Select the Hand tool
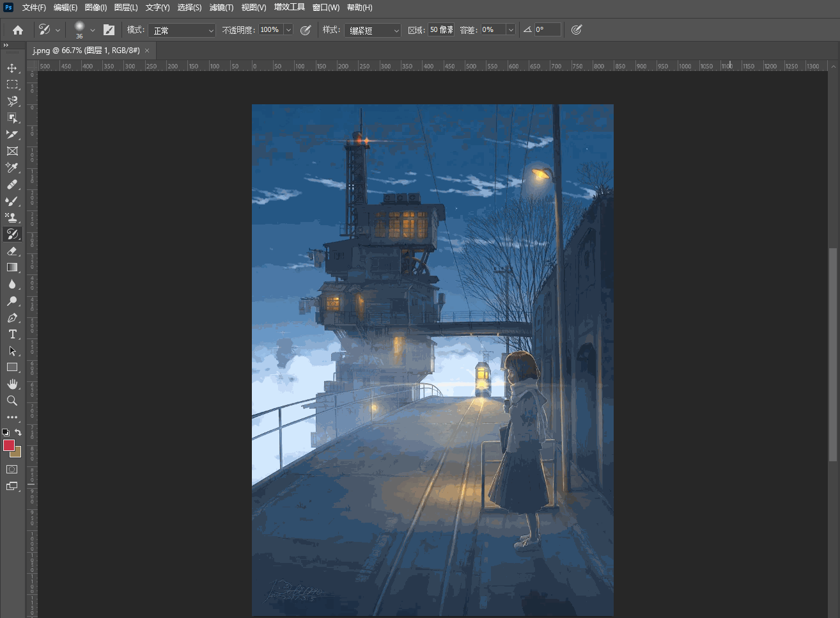Viewport: 840px width, 618px height. 12,384
